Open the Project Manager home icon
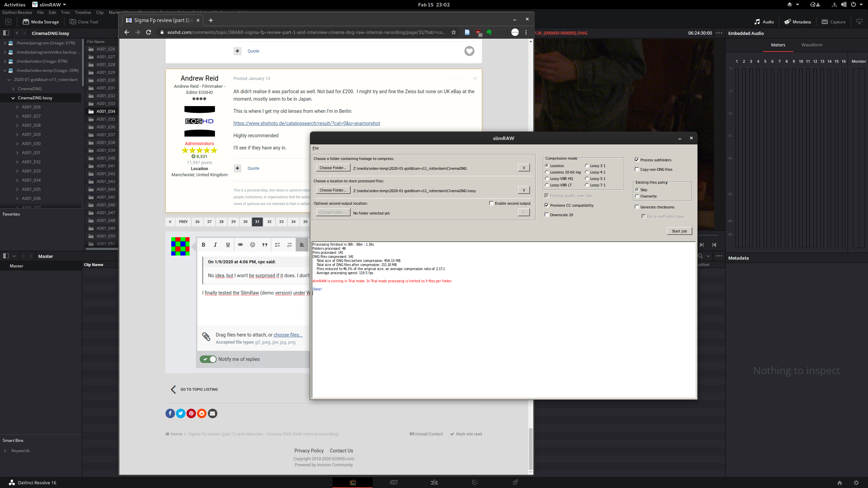868x488 pixels. click(x=840, y=483)
